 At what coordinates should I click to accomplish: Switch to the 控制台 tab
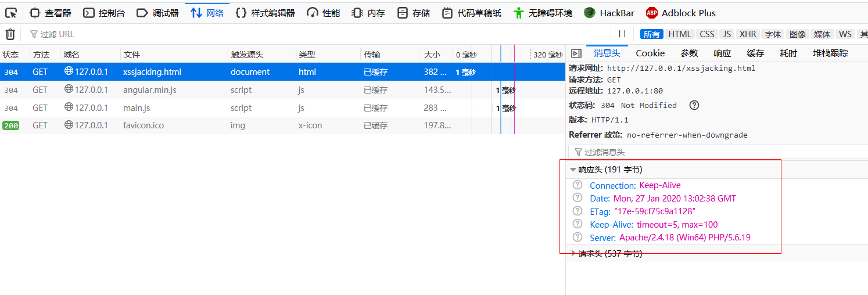point(104,13)
